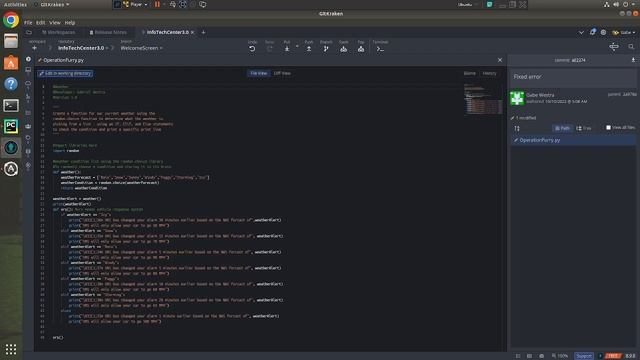Select Tree file listing mode
Image resolution: width=640 pixels, height=360 pixels.
(x=584, y=128)
